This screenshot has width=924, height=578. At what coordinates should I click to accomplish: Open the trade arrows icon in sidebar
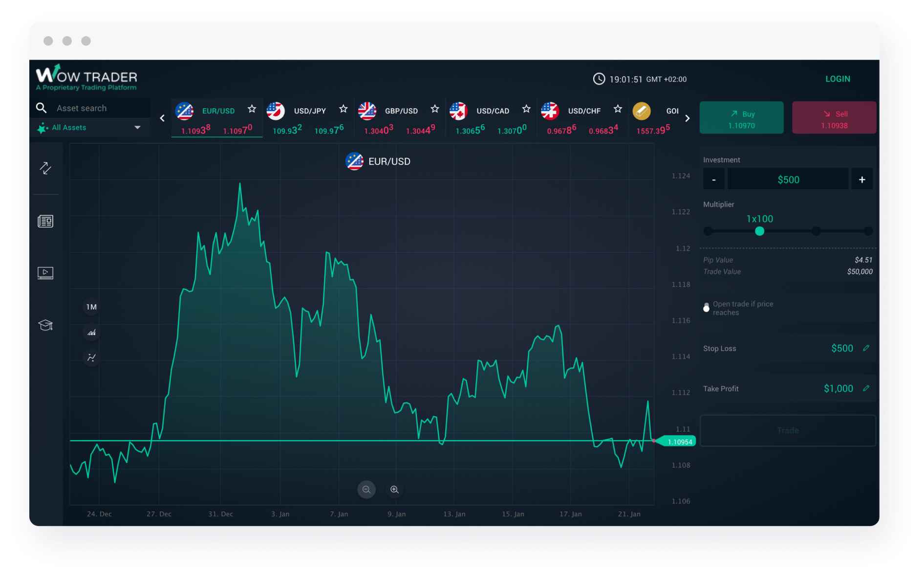point(45,168)
